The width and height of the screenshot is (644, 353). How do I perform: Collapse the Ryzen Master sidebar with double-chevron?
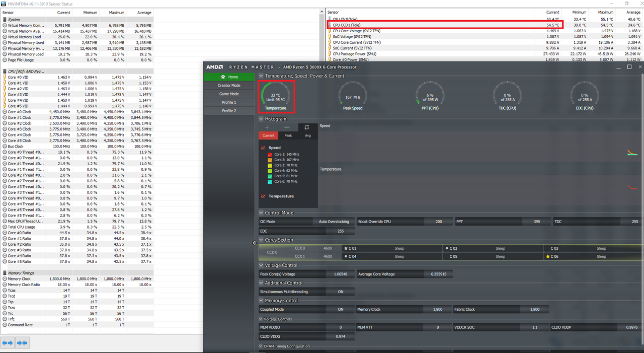(255, 243)
